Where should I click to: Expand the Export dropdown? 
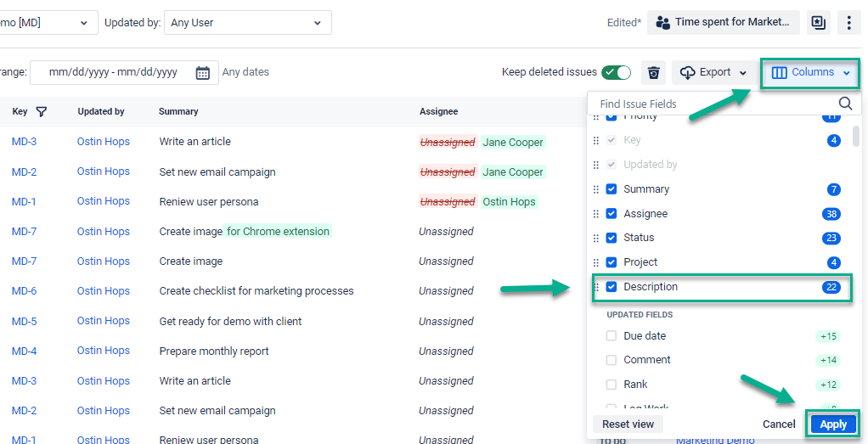[714, 73]
